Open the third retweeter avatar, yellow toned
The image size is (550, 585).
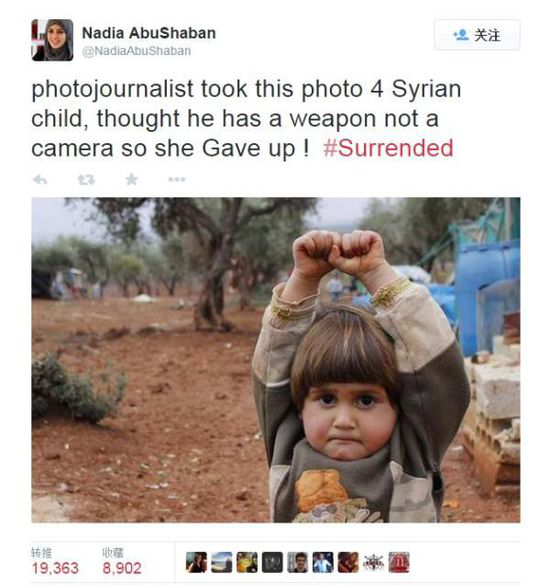pyautogui.click(x=247, y=562)
